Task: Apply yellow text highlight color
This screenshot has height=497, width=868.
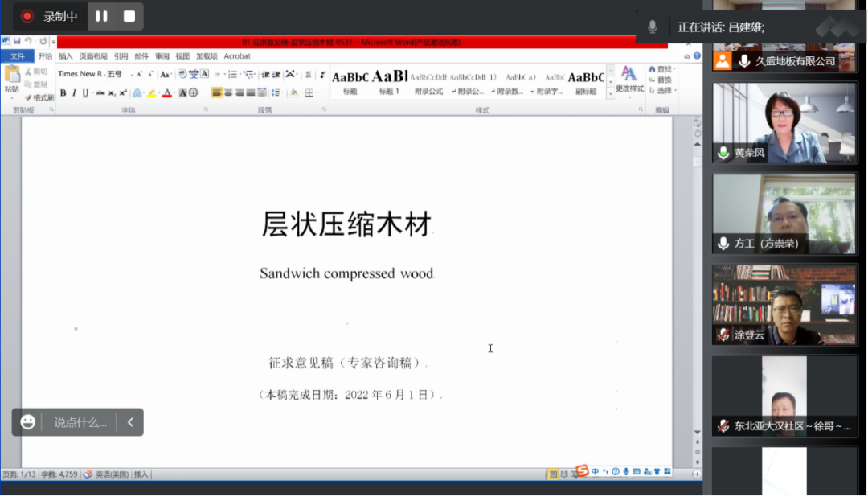Action: point(152,92)
